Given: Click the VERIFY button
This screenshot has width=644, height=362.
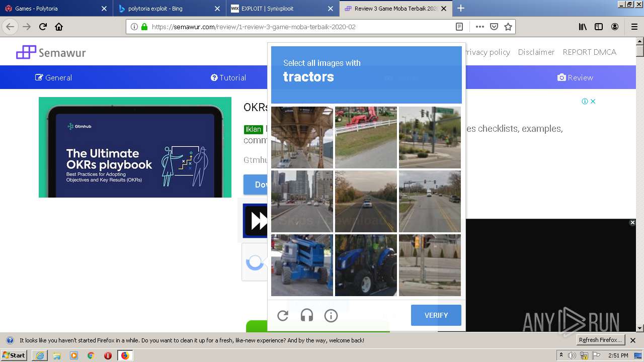Looking at the screenshot, I should coord(436,315).
